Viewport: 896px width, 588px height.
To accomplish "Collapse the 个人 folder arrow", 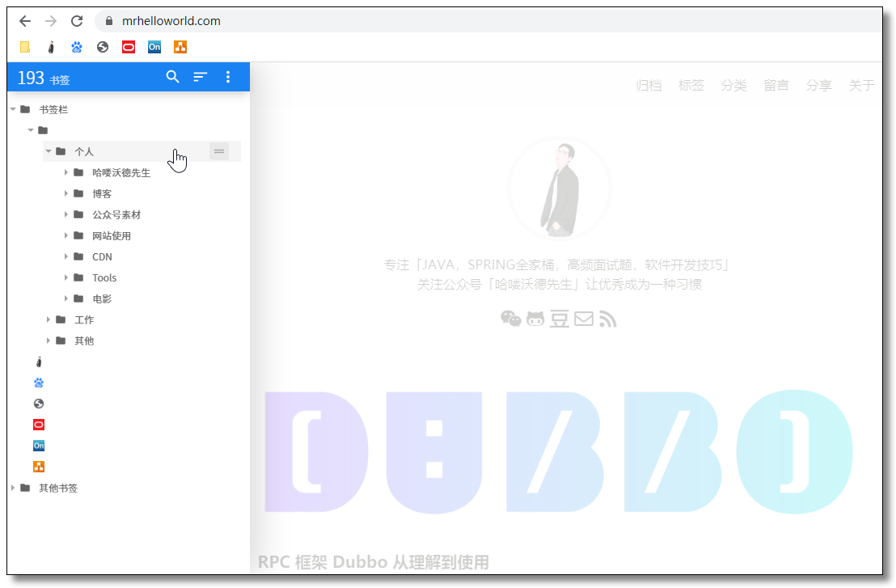I will [x=49, y=151].
